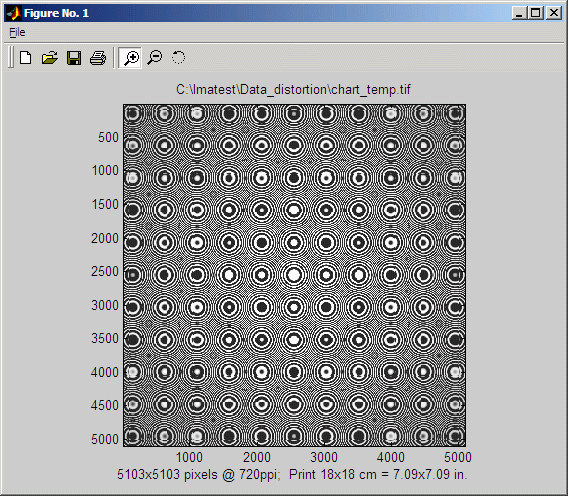
Task: Toggle the Zoom In magnifier tool
Action: (x=130, y=58)
